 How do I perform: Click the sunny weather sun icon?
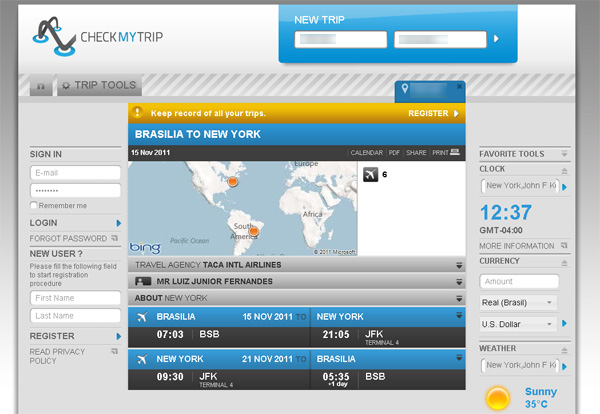coord(497,399)
